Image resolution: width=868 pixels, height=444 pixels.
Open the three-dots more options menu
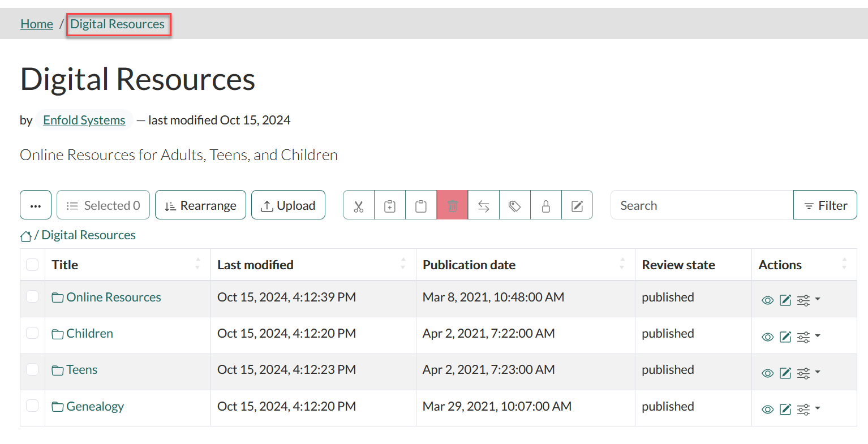coord(36,205)
